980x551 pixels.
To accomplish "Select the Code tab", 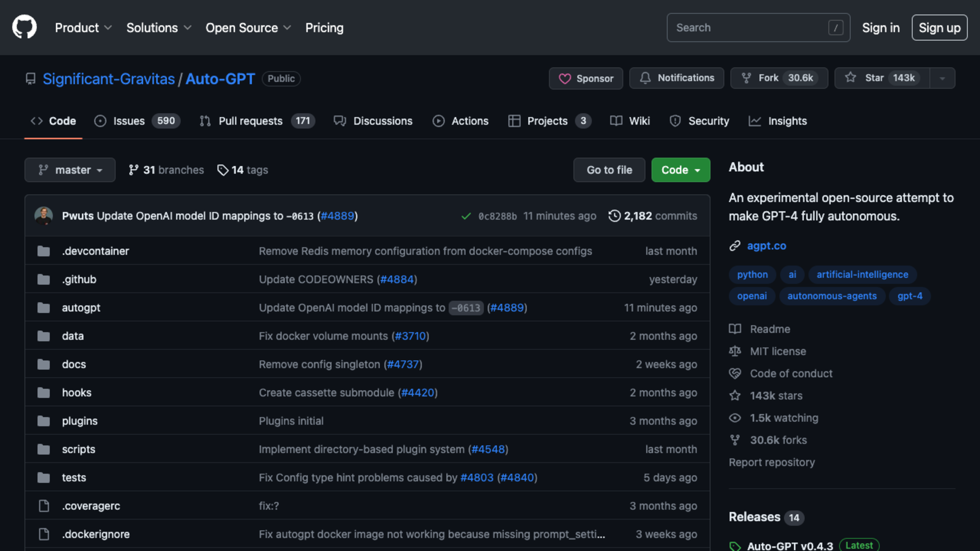I will click(53, 121).
